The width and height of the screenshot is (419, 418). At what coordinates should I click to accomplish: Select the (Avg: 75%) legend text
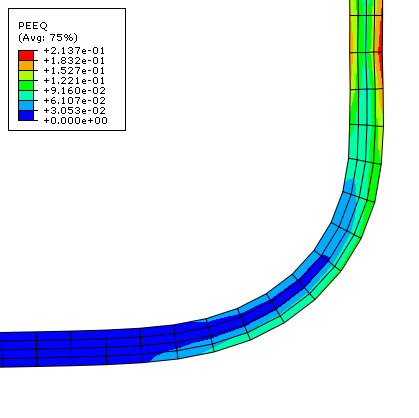click(x=48, y=37)
